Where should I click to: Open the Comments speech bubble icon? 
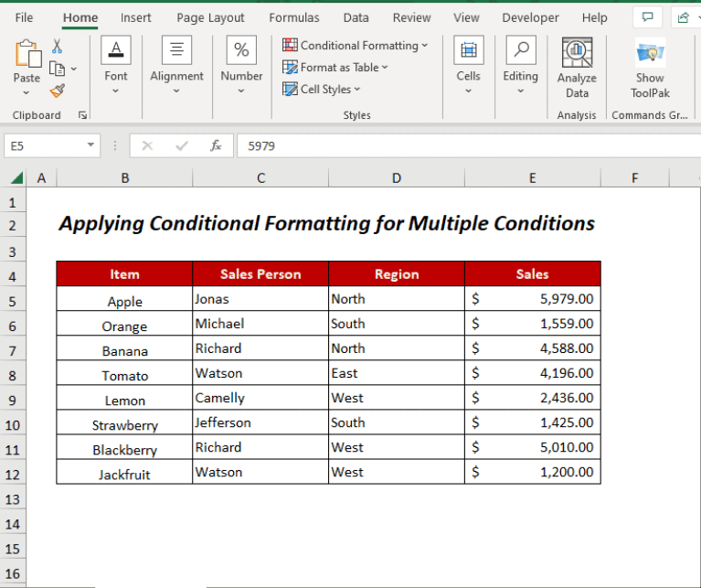(x=647, y=17)
